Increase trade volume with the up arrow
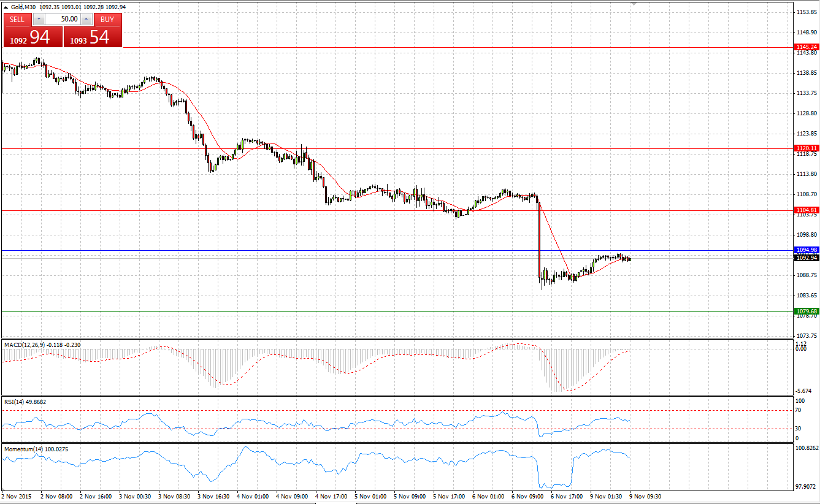 pos(86,19)
